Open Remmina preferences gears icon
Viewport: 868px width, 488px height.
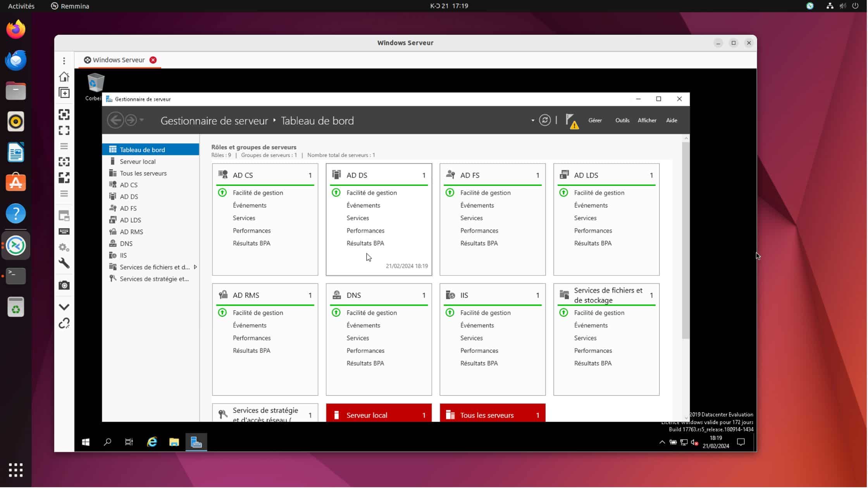tap(64, 247)
